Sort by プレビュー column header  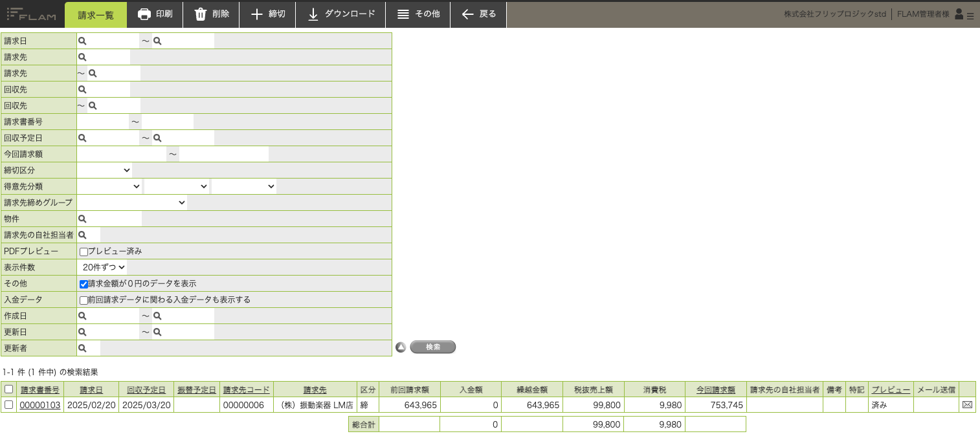point(891,390)
